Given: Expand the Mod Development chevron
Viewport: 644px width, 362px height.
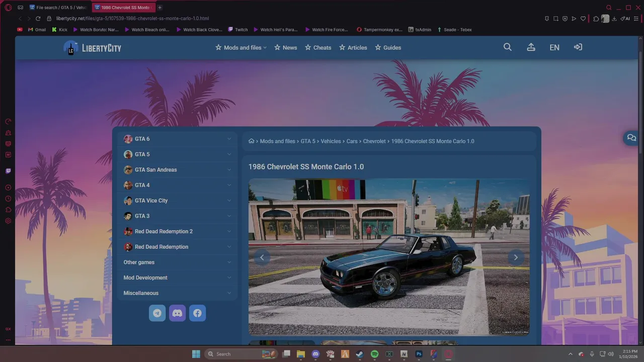Looking at the screenshot, I should [229, 278].
